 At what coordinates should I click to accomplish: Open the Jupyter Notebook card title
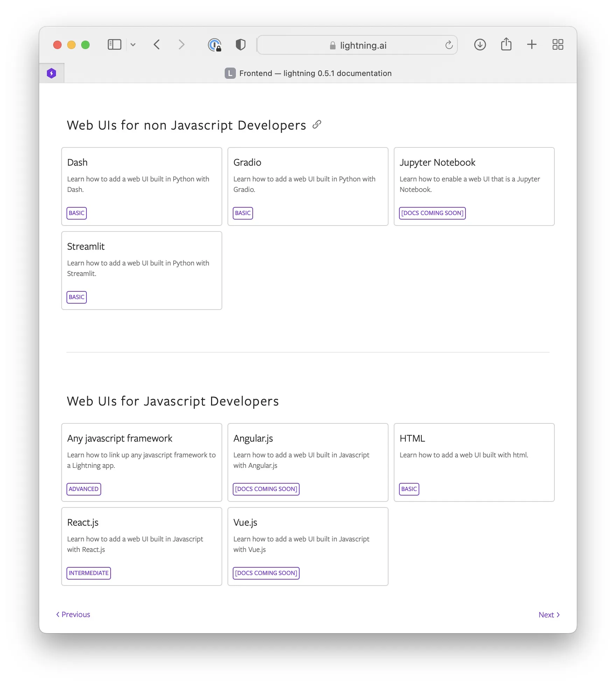click(x=437, y=162)
